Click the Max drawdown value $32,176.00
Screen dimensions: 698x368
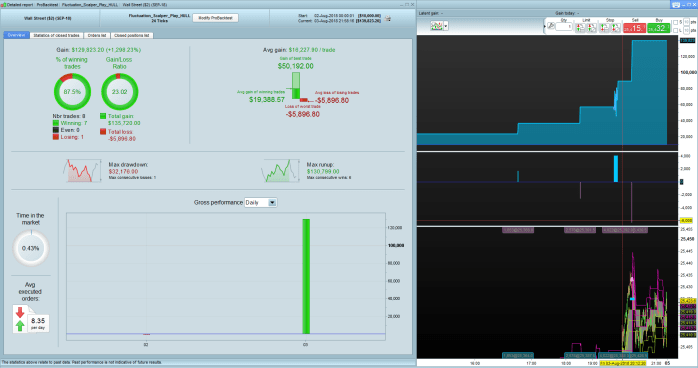tap(123, 171)
